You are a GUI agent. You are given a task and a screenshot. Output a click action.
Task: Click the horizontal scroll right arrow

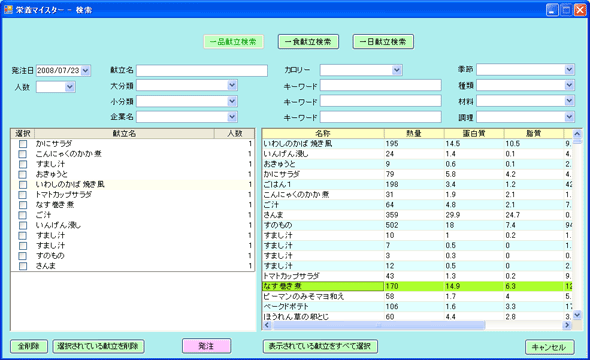click(x=567, y=325)
